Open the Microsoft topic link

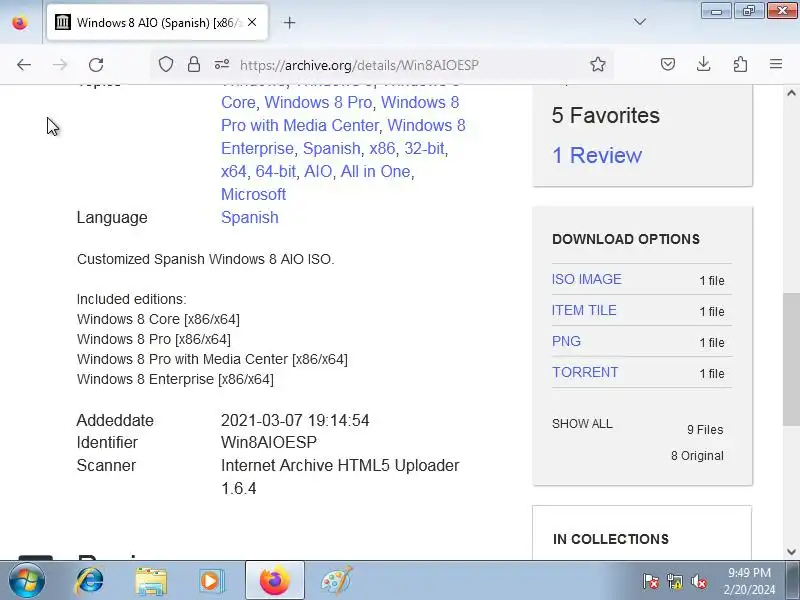[253, 194]
